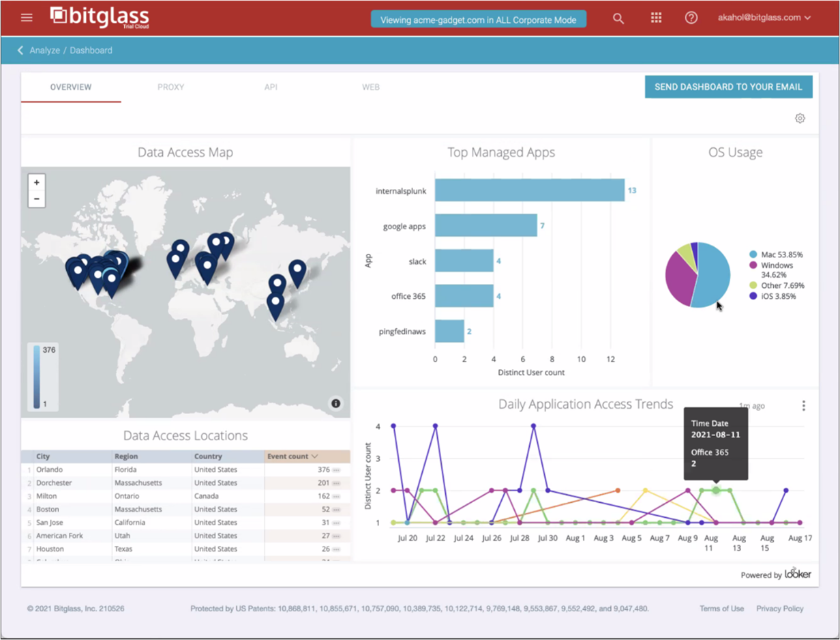Click the search magnifier icon

[x=618, y=18]
